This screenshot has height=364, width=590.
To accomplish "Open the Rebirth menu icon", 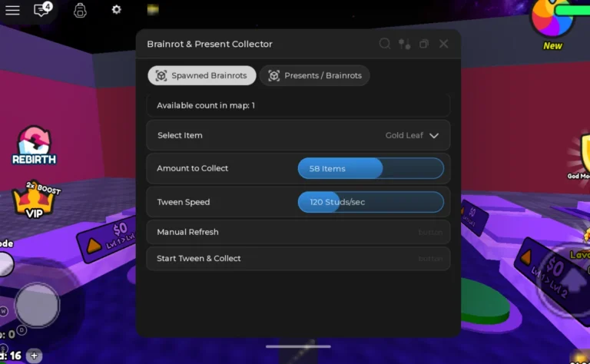I will (34, 145).
